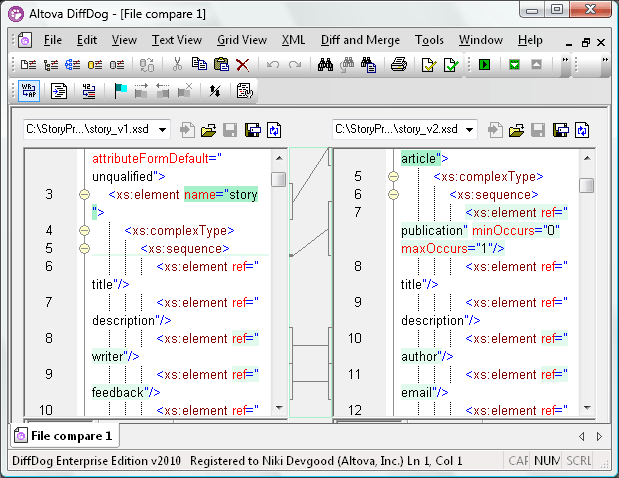Open the Help menu
The image size is (619, 478).
click(x=530, y=40)
